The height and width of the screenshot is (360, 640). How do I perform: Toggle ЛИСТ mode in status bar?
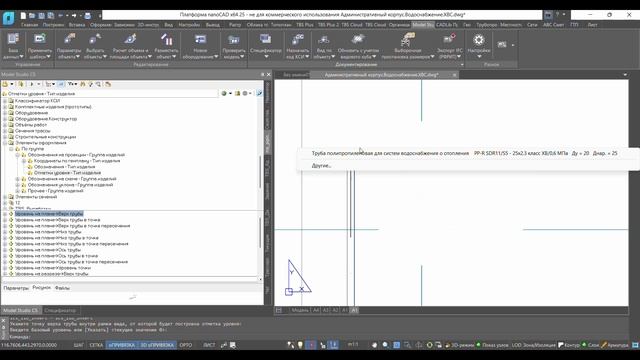click(x=209, y=345)
